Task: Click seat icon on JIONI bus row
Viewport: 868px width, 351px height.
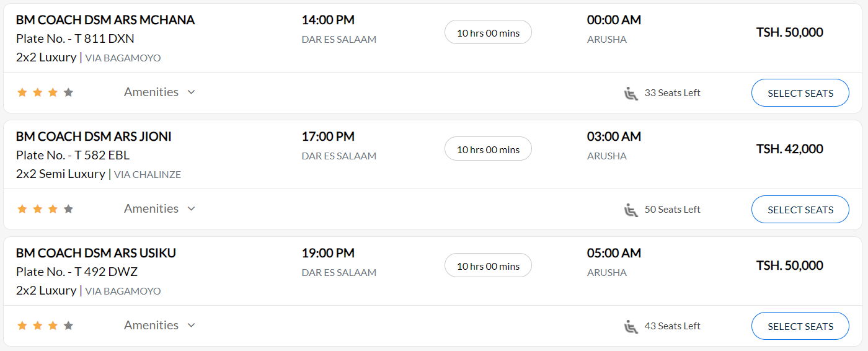Action: (x=631, y=210)
